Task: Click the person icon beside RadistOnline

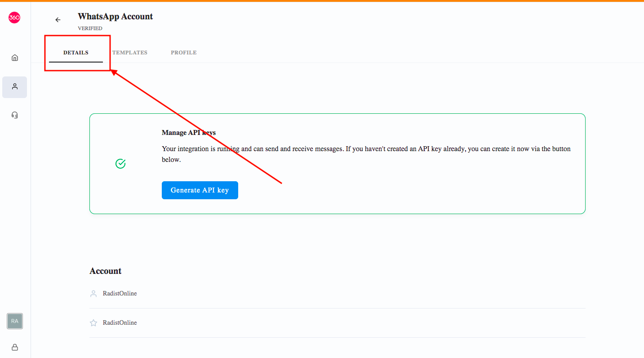Action: (x=93, y=294)
